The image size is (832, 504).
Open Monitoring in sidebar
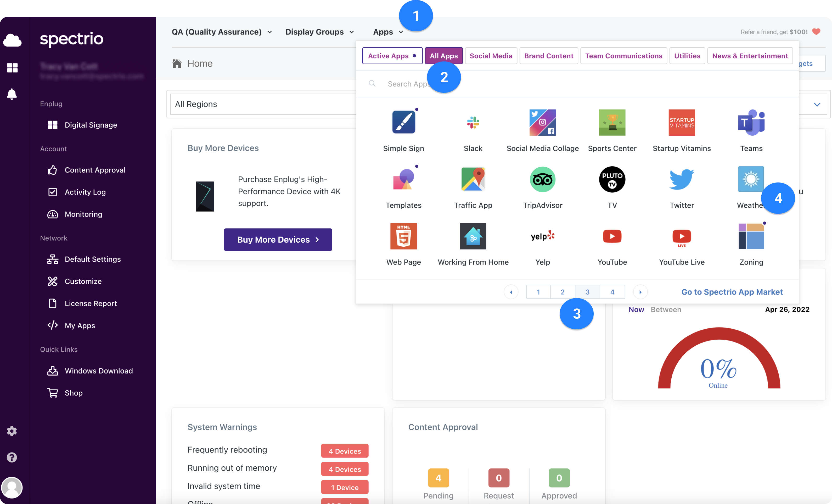[75, 214]
